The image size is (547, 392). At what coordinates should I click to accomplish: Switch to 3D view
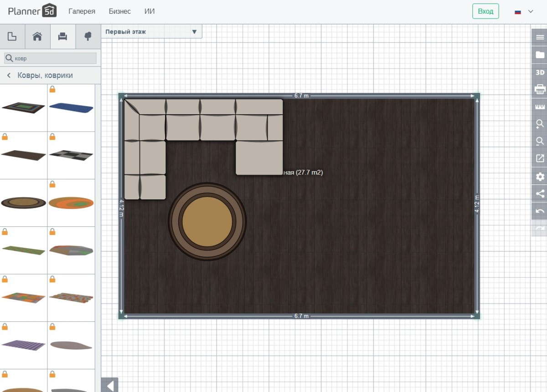(540, 72)
